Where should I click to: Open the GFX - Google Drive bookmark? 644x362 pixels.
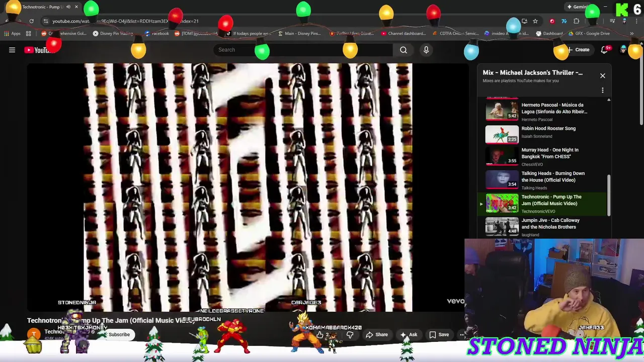(x=589, y=34)
